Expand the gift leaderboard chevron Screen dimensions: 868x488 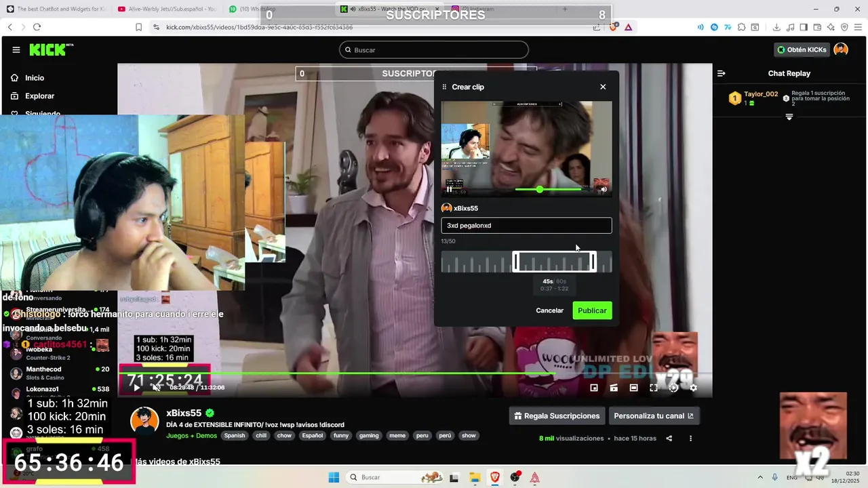[789, 117]
